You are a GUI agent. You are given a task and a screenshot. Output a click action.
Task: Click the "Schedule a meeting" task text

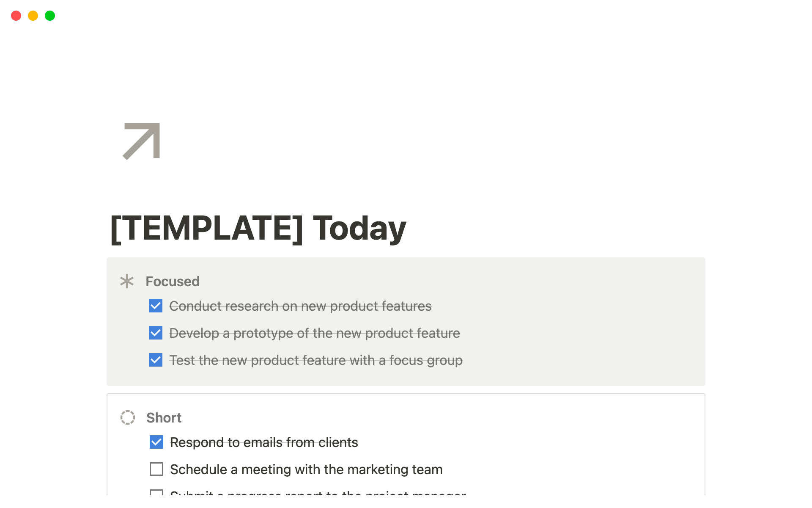coord(306,469)
